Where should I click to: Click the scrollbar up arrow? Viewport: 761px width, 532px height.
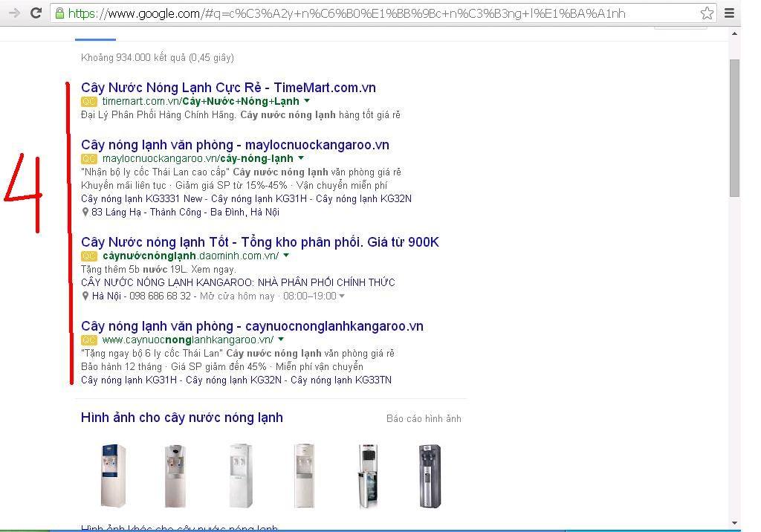[734, 33]
